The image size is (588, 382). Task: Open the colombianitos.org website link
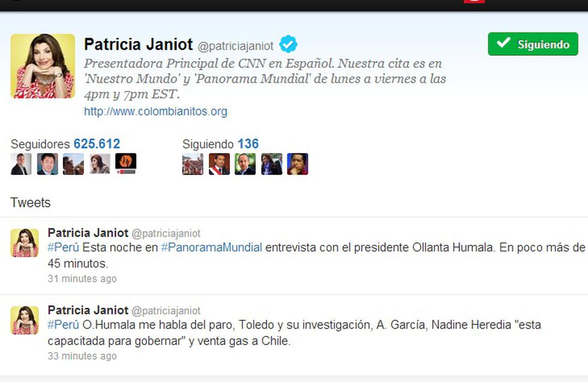(155, 112)
